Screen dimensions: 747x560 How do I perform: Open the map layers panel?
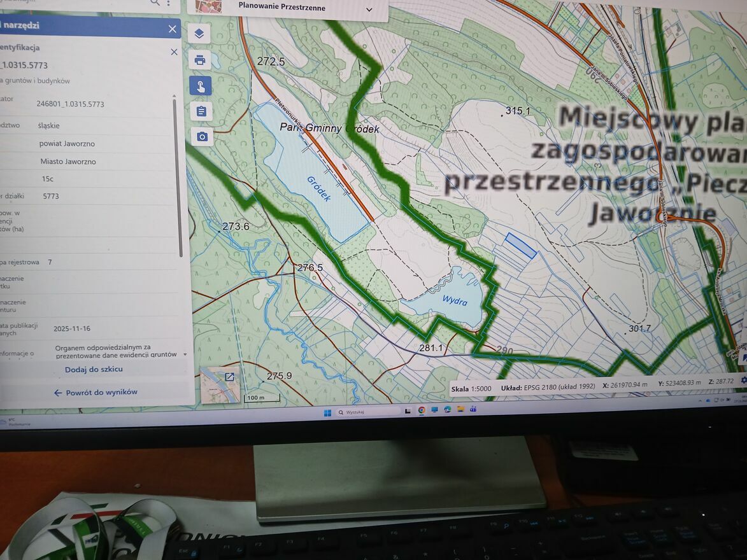199,34
